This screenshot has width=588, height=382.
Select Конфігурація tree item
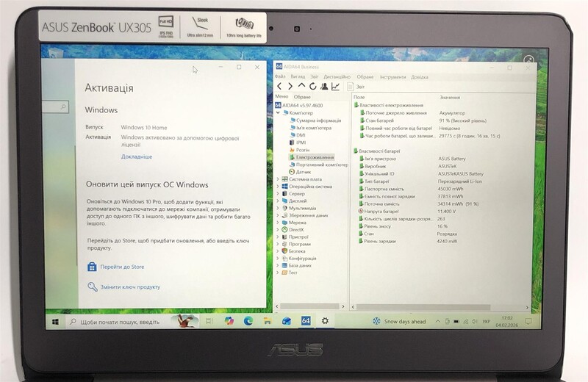pos(299,259)
